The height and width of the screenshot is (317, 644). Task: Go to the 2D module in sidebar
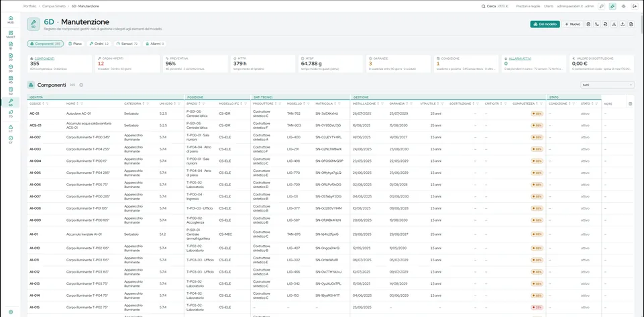coord(10,56)
